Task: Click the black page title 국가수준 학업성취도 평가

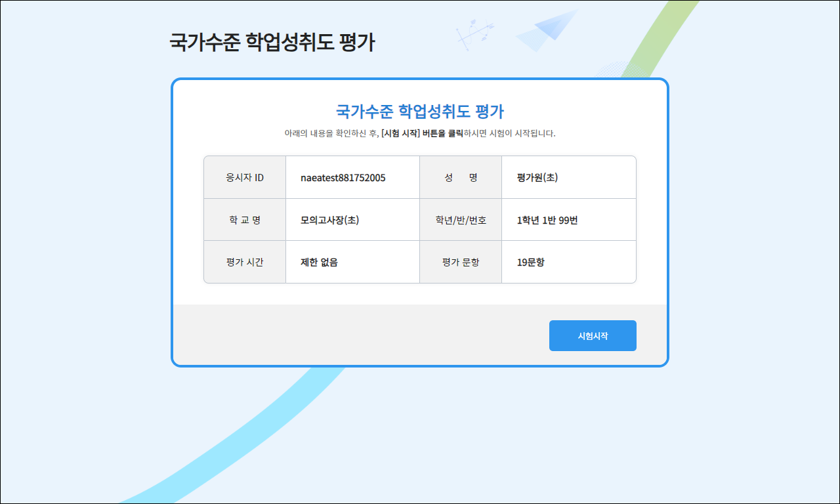Action: 272,42
